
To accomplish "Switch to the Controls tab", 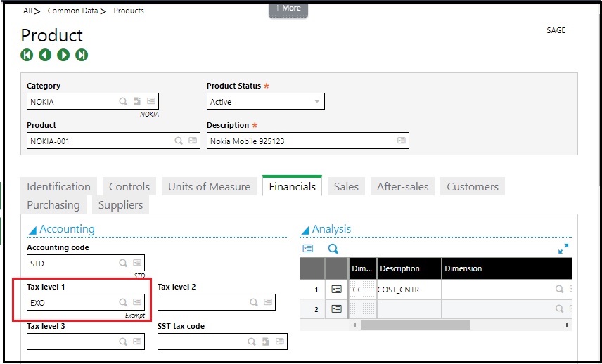I will point(129,186).
